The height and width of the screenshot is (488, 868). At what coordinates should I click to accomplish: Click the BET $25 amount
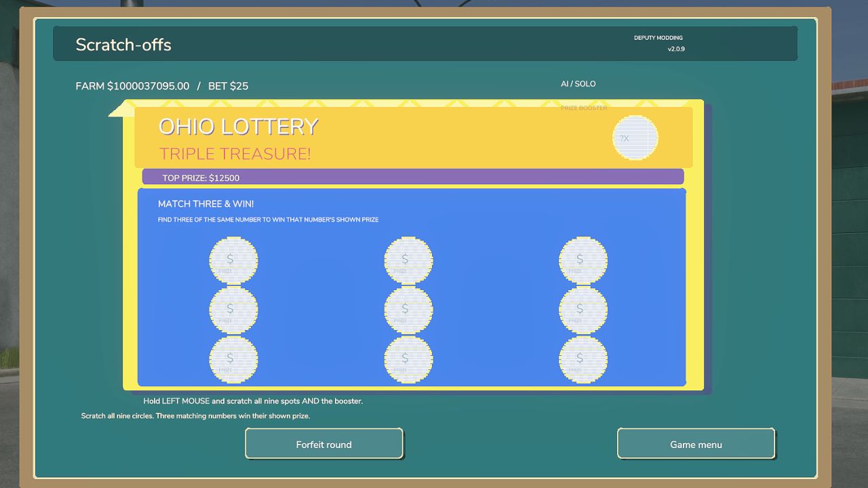tap(228, 86)
